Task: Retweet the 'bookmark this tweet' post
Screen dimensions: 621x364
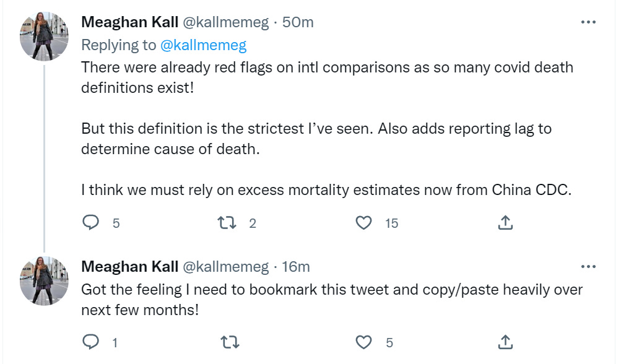Action: (x=230, y=342)
